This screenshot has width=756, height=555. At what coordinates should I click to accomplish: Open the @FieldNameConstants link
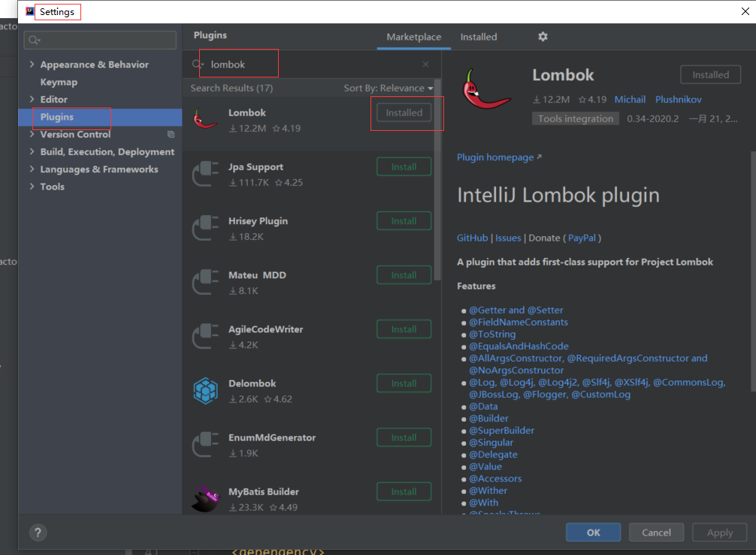519,323
